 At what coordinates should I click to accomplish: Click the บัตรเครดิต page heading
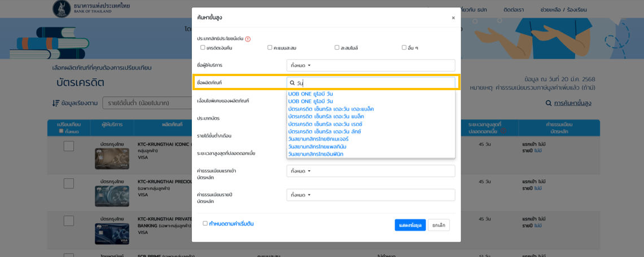[x=80, y=83]
